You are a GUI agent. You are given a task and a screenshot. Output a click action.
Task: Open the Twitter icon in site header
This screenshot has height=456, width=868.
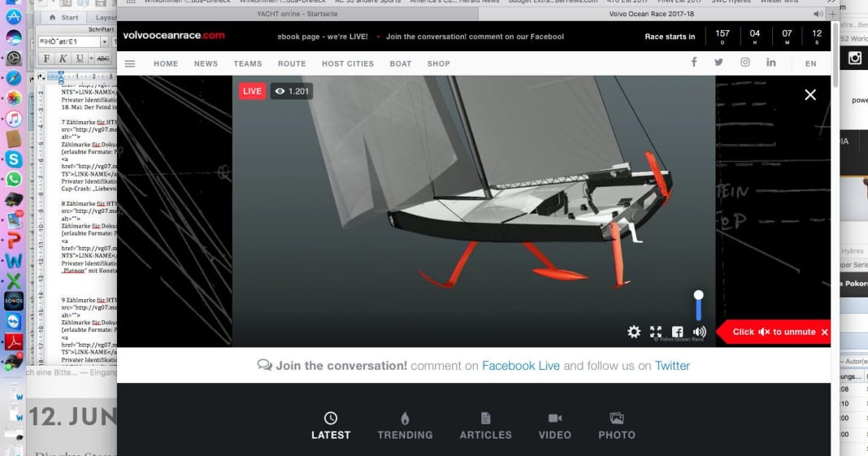[x=718, y=63]
